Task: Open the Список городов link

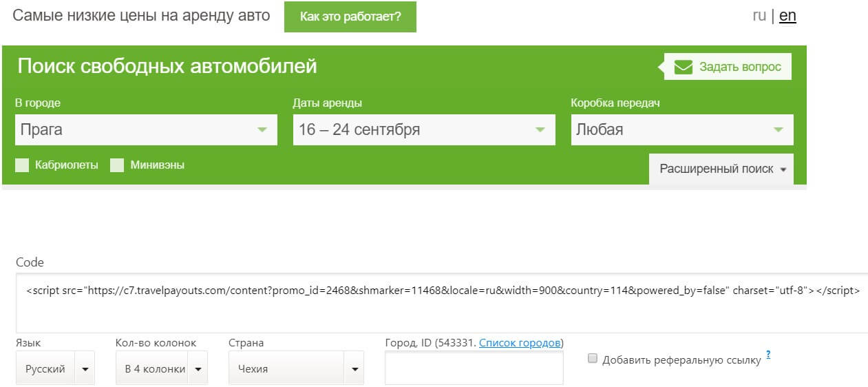Action: (520, 343)
